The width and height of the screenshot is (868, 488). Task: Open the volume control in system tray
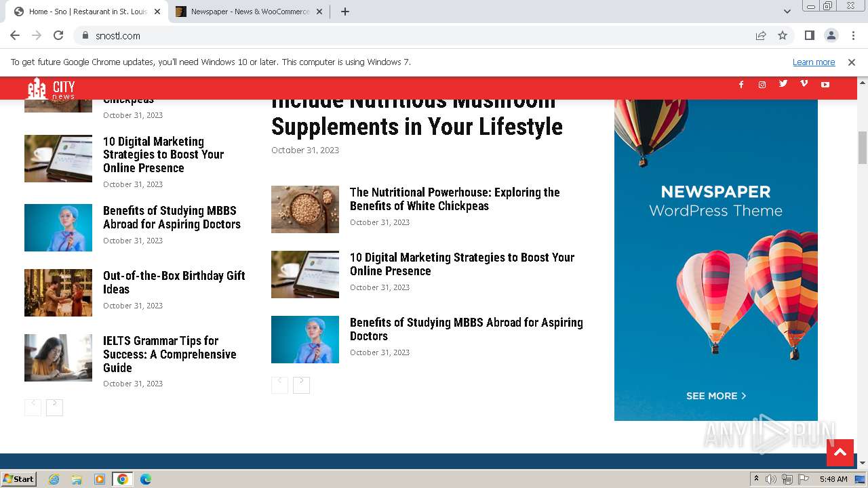(x=771, y=479)
